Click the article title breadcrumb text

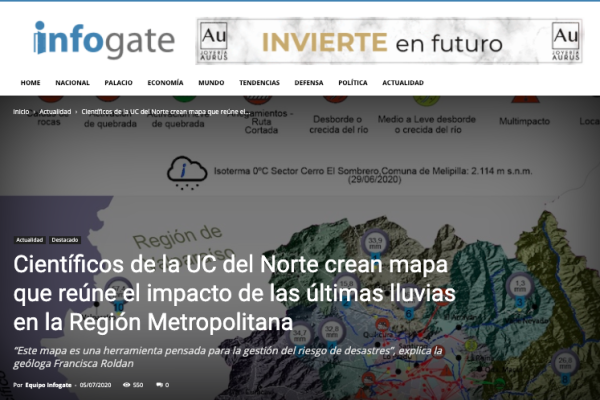pos(165,112)
